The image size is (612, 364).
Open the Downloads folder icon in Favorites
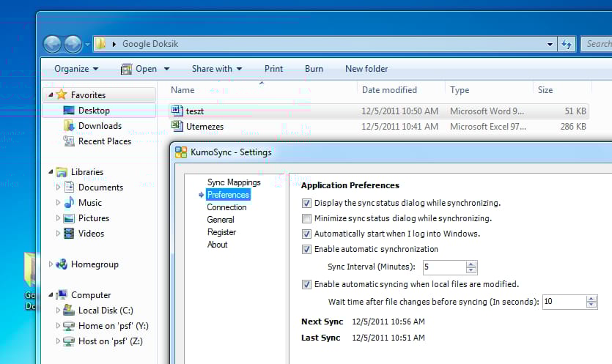pos(69,126)
